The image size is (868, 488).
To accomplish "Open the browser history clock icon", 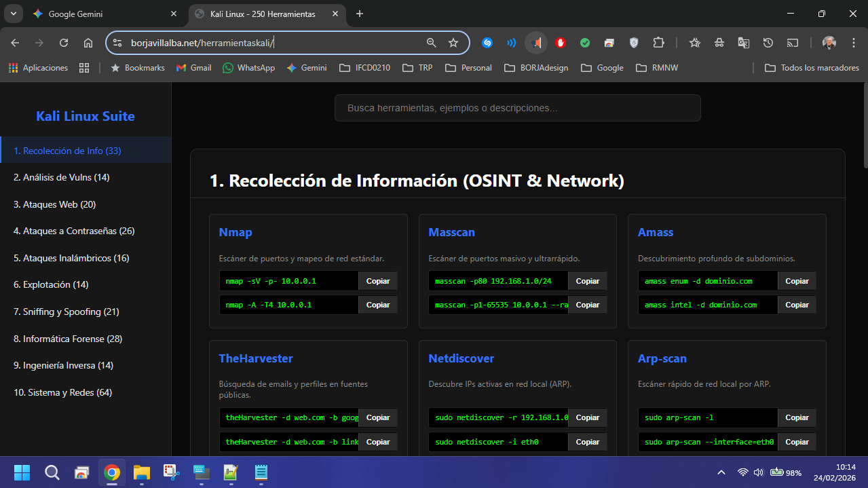I will coord(768,43).
